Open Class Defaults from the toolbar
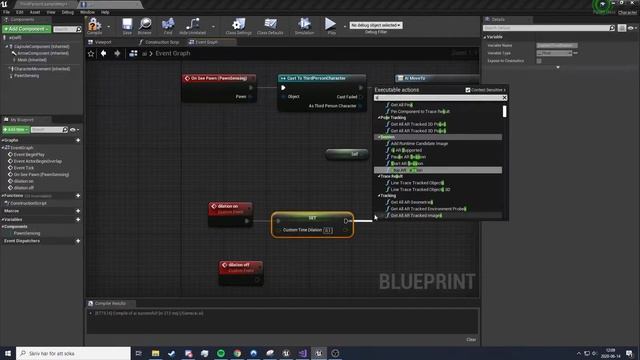 (x=270, y=24)
